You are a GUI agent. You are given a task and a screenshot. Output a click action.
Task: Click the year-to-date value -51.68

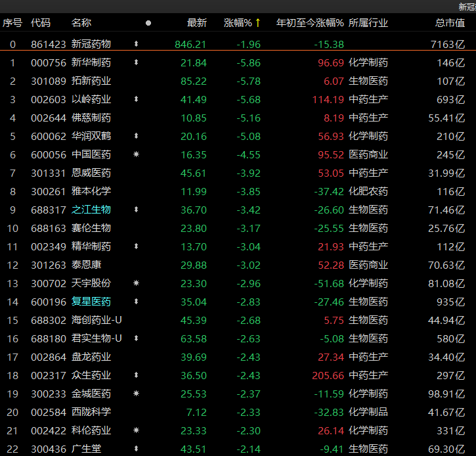coord(329,283)
